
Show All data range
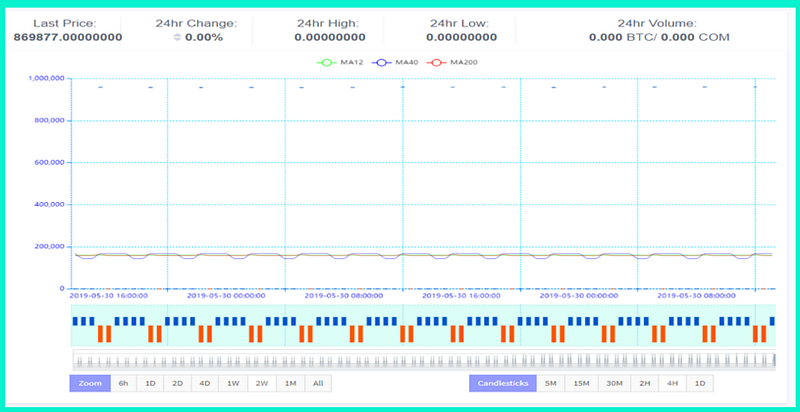point(318,383)
